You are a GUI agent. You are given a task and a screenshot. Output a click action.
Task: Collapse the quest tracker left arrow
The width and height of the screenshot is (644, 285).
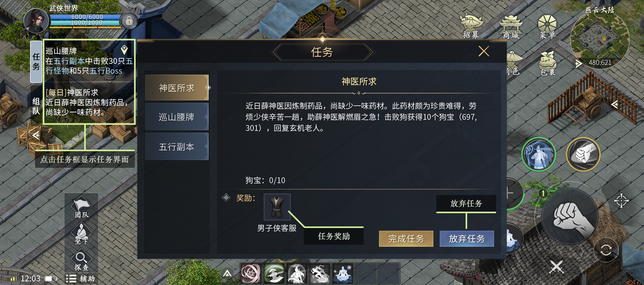click(x=36, y=135)
